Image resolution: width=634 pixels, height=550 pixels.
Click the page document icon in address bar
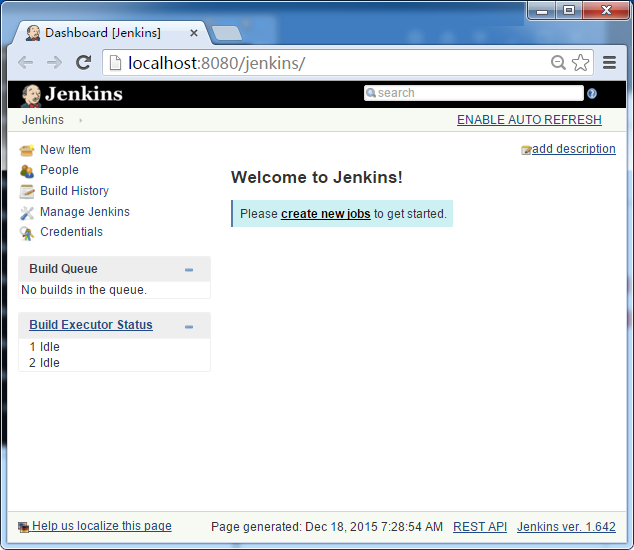tap(115, 63)
